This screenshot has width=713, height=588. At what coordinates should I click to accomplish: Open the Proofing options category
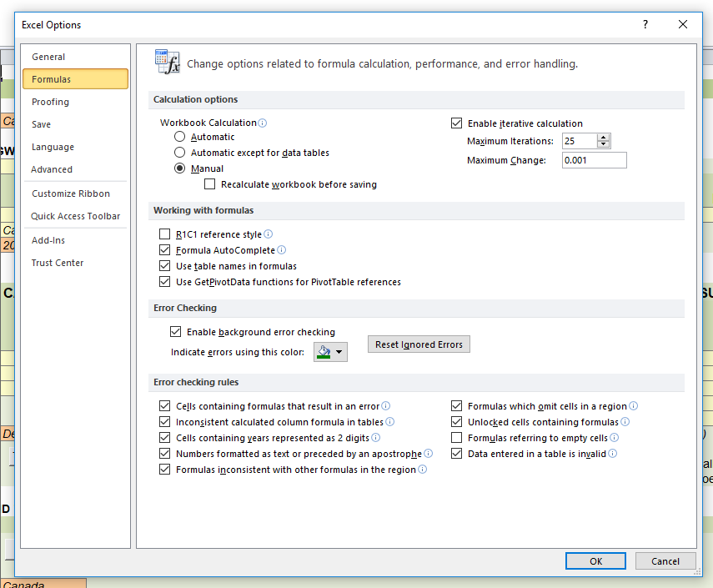pyautogui.click(x=76, y=102)
